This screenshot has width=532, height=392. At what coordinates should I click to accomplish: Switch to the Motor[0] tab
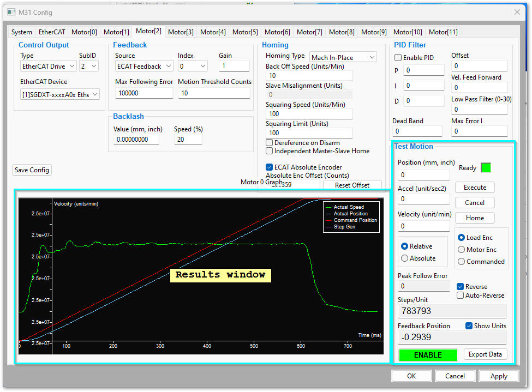84,32
